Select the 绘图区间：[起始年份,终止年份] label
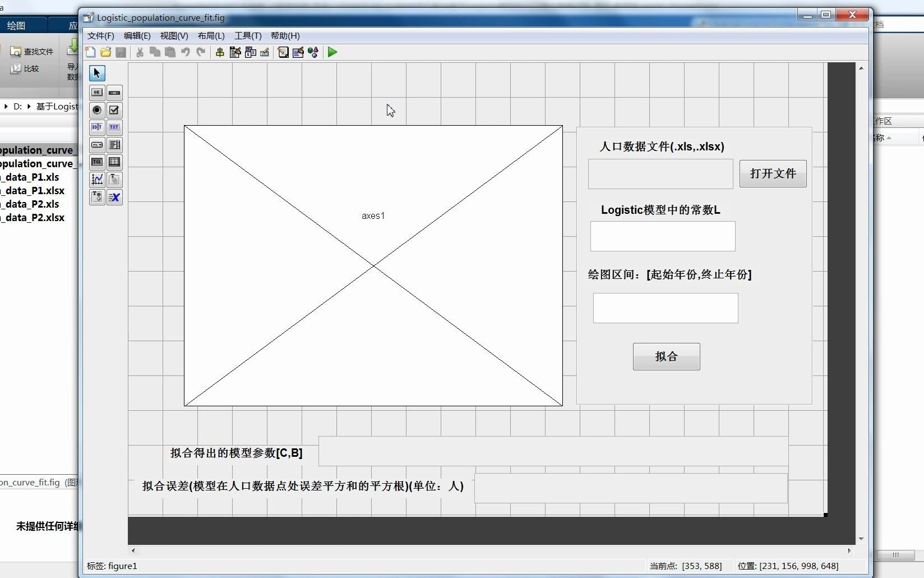Viewport: 924px width, 578px height. [x=669, y=274]
